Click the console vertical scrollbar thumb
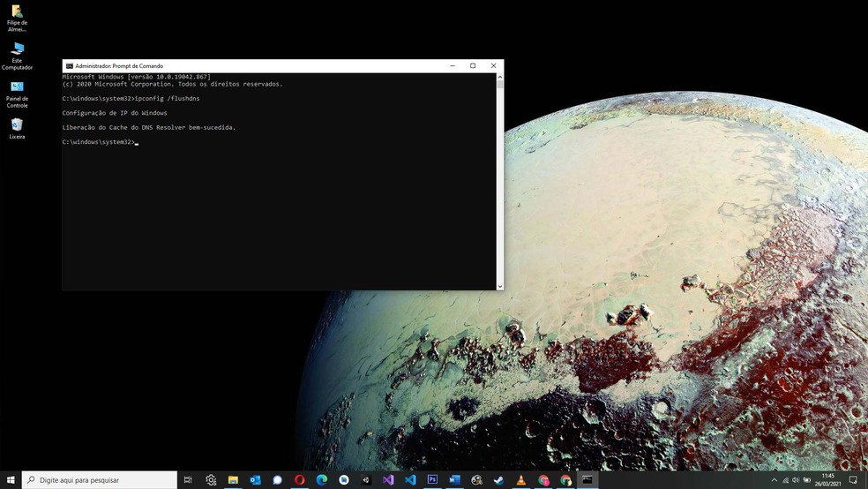This screenshot has height=489, width=868. click(500, 85)
